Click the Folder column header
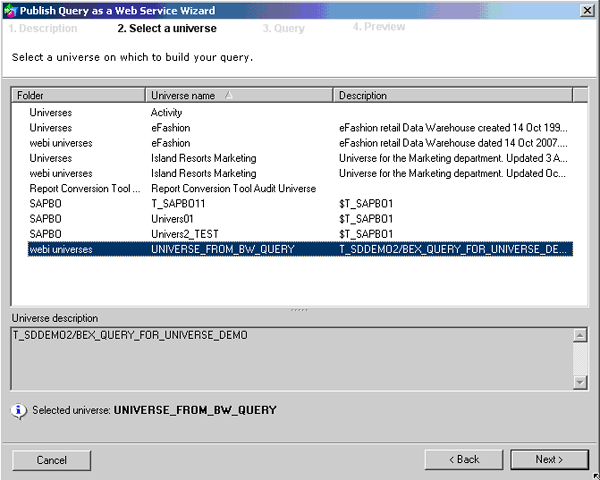Image resolution: width=600 pixels, height=480 pixels. (x=79, y=96)
